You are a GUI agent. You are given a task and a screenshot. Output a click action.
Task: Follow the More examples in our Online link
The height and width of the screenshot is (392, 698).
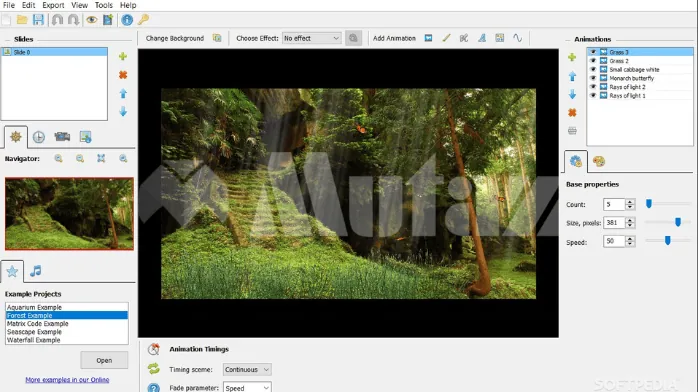(x=67, y=380)
